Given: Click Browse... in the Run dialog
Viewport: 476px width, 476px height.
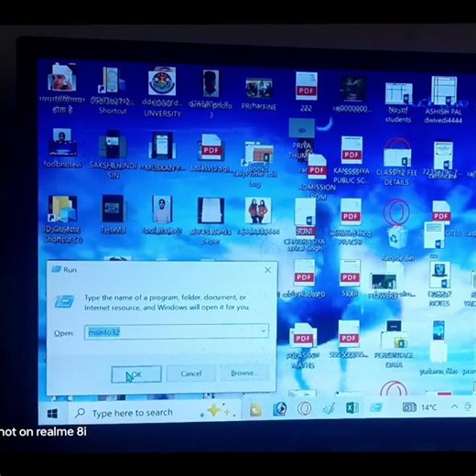Looking at the screenshot, I should coord(244,373).
